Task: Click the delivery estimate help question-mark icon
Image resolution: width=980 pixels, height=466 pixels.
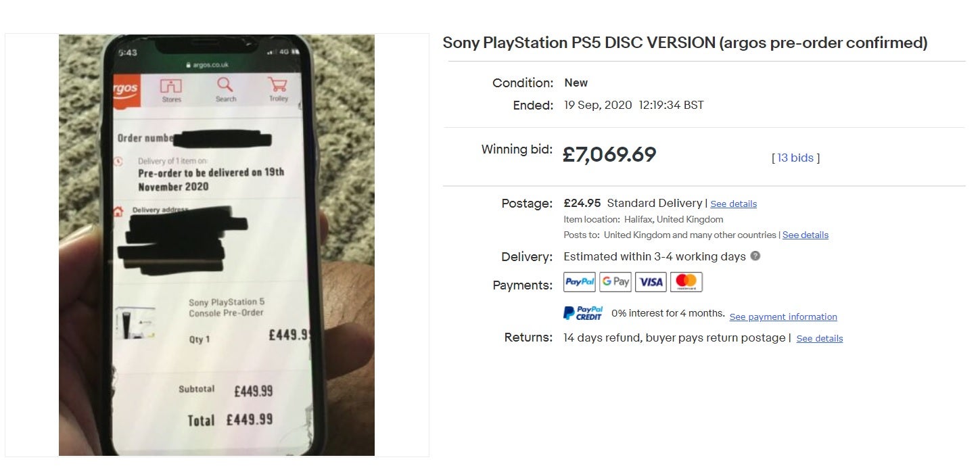Action: coord(755,256)
